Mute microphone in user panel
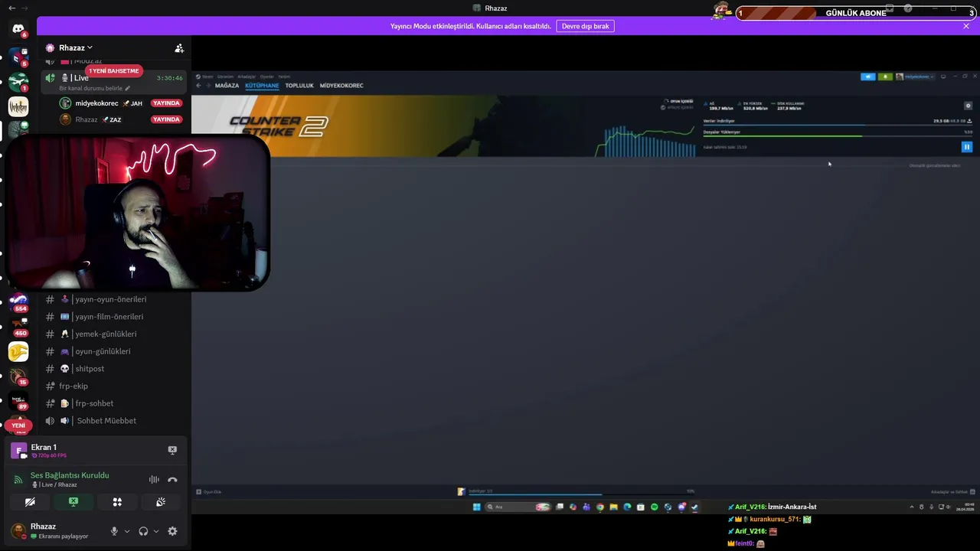This screenshot has height=551, width=980. (114, 531)
